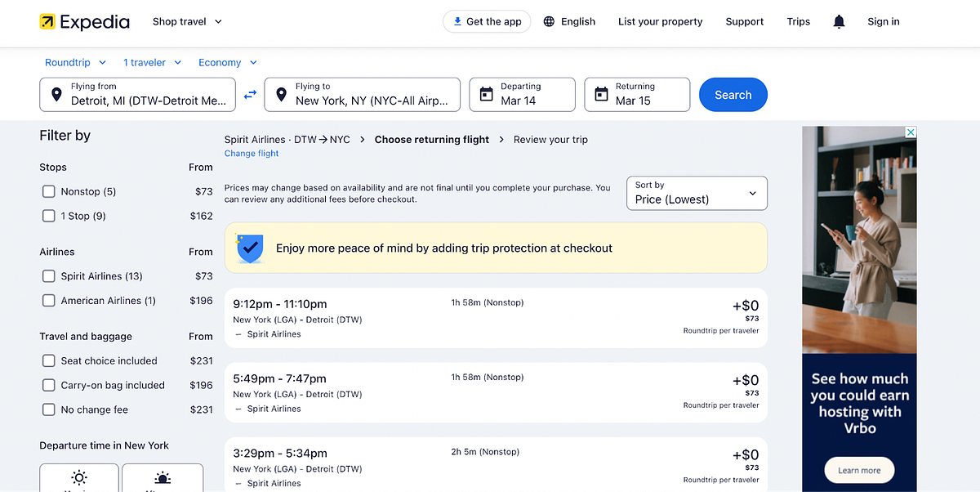Viewport: 980px width, 492px height.
Task: Swap origin and destination arrows
Action: pos(250,94)
